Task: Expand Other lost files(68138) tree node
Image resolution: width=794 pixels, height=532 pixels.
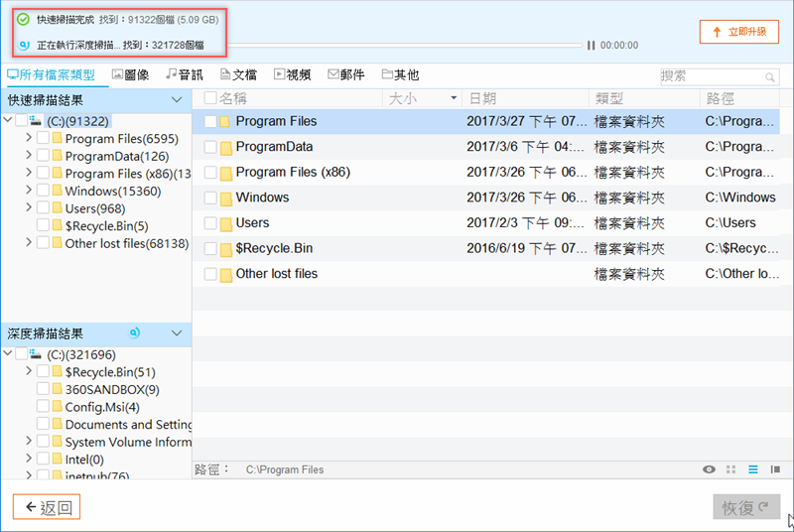Action: [x=29, y=242]
